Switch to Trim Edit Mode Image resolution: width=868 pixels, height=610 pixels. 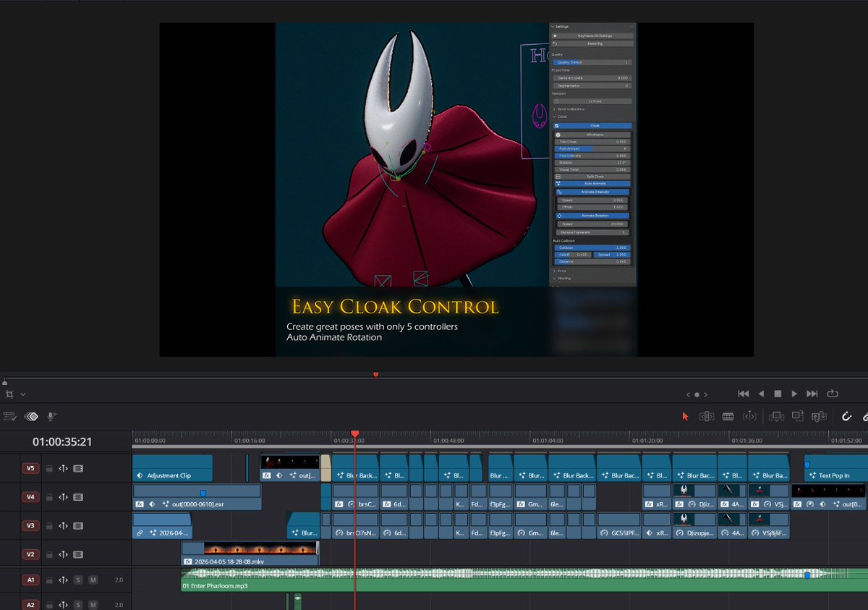[707, 416]
